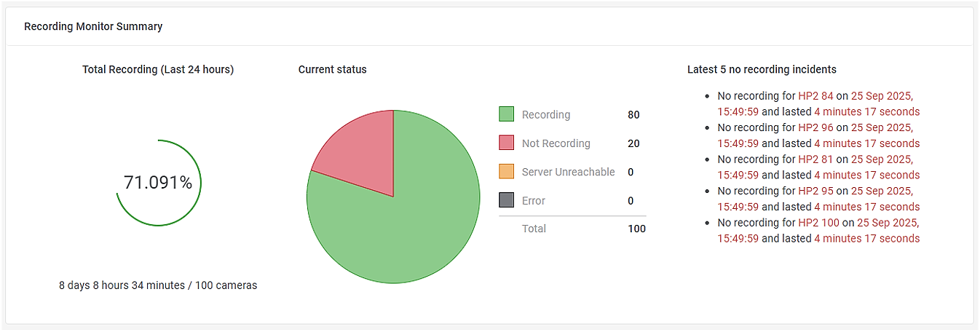Click the green Recording legend swatch
This screenshot has width=980, height=332.
click(x=507, y=114)
